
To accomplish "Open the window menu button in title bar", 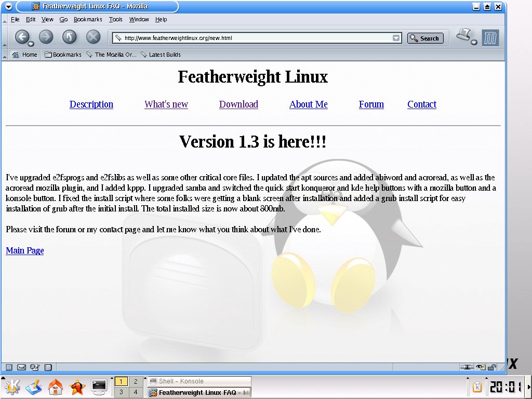I will click(8, 6).
